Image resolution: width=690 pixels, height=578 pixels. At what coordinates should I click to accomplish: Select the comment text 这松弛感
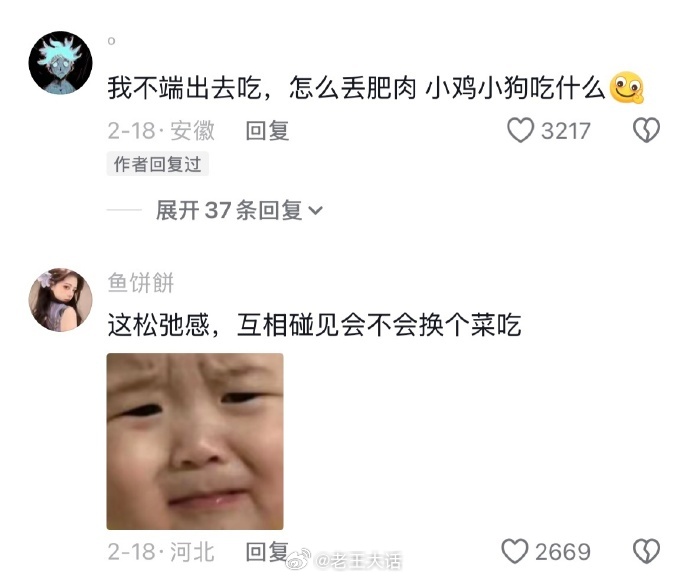(x=159, y=325)
